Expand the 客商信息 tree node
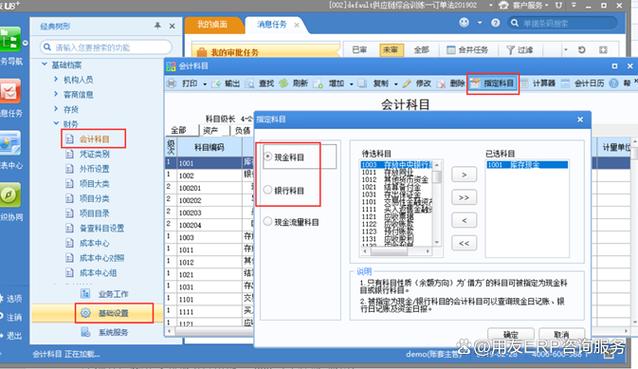 click(56, 94)
